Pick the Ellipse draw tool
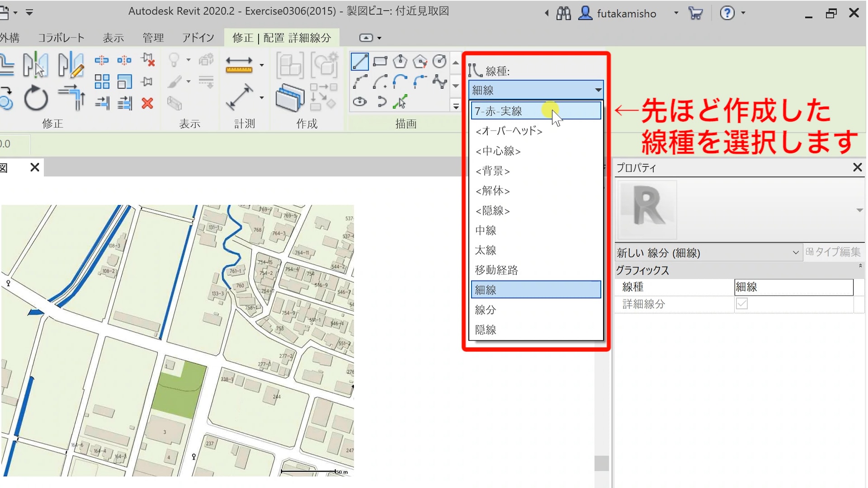This screenshot has height=488, width=868. point(360,102)
